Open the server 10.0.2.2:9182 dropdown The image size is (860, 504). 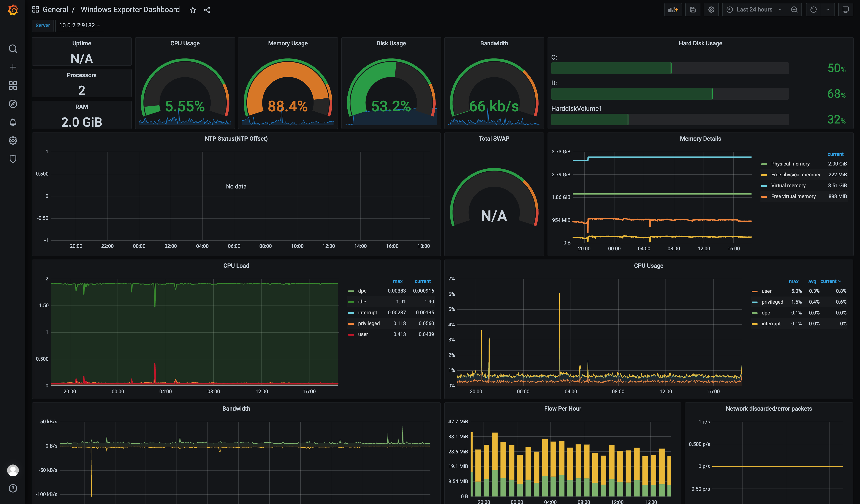coord(80,25)
